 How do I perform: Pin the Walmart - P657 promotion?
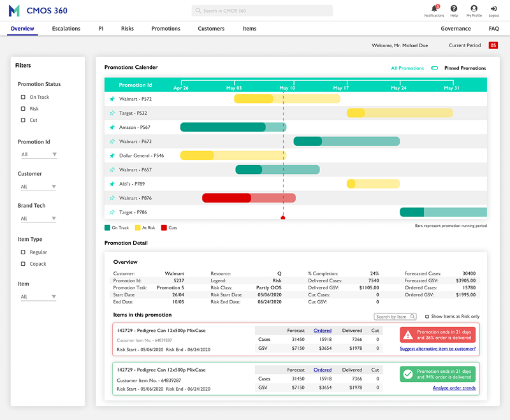tap(112, 170)
